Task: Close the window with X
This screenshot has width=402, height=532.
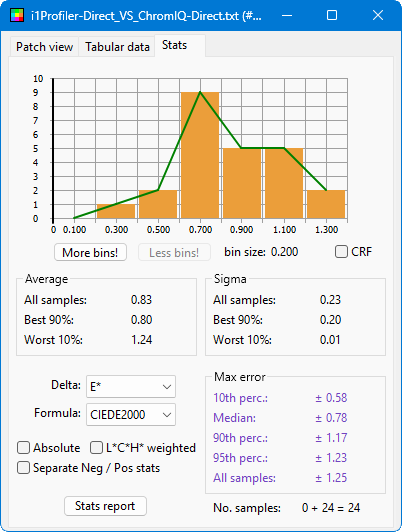Action: coord(378,15)
